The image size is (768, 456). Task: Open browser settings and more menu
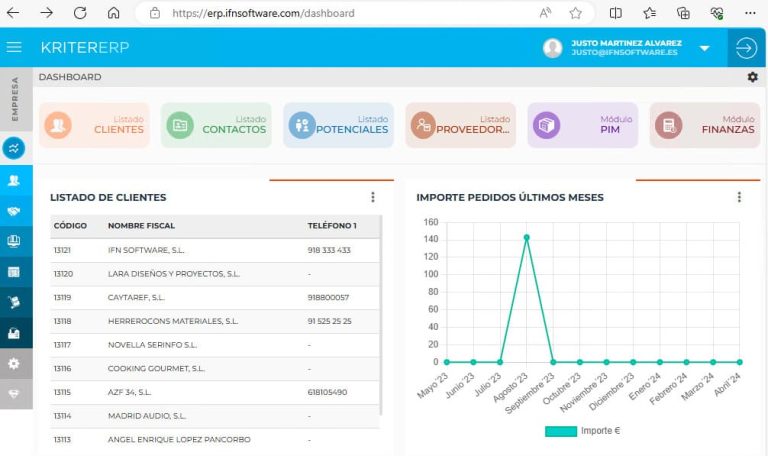coord(750,13)
